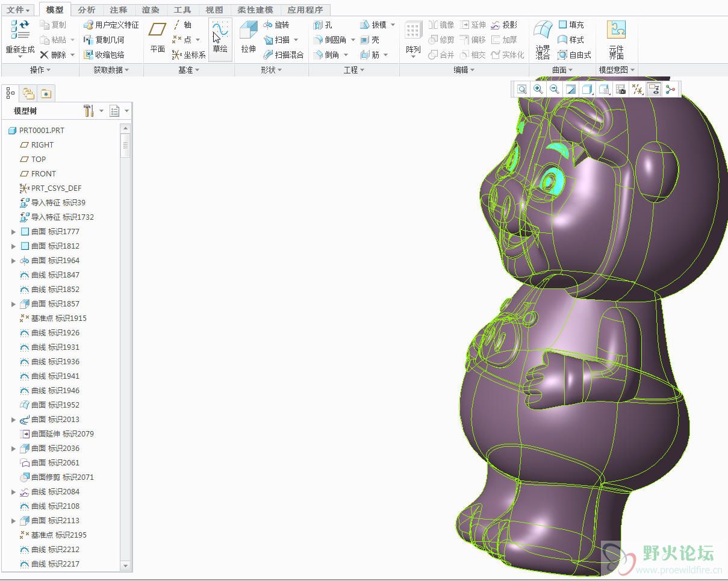Select the 填充 (Fill) surface tool
728x581 pixels.
[570, 25]
